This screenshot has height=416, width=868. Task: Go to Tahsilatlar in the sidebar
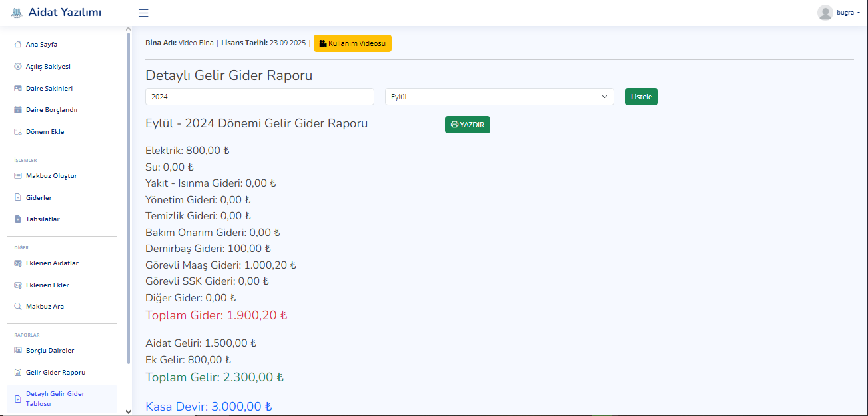coord(43,219)
